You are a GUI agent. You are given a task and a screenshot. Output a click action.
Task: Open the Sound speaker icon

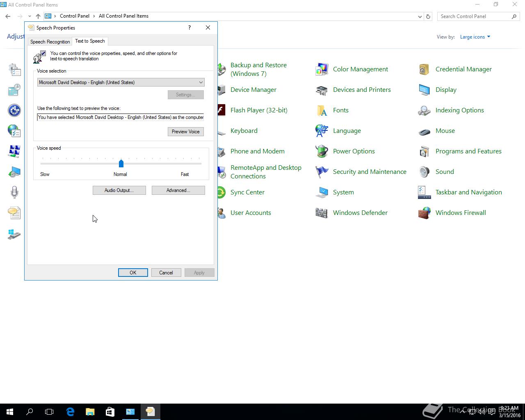point(424,171)
